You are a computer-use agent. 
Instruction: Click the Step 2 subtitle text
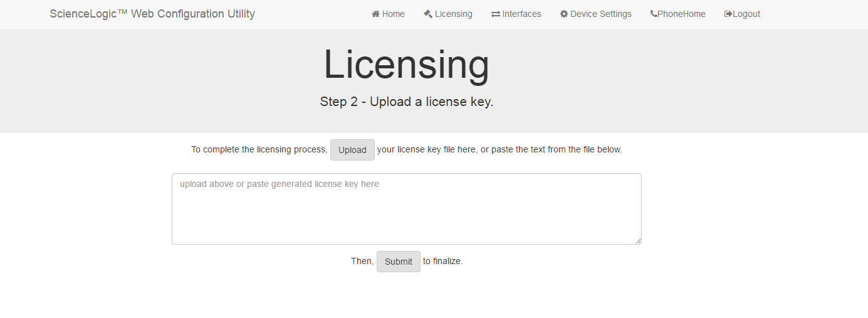(406, 102)
